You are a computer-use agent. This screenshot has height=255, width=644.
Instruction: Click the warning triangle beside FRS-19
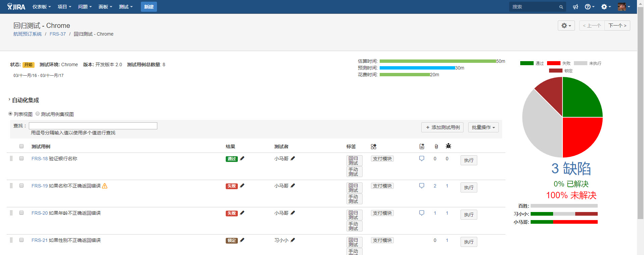[105, 186]
